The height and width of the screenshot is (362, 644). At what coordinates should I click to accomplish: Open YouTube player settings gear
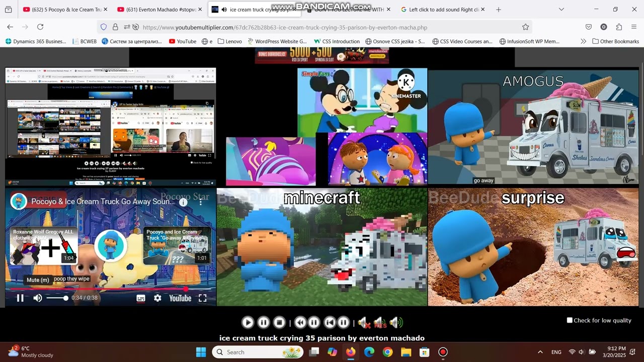[x=157, y=298]
